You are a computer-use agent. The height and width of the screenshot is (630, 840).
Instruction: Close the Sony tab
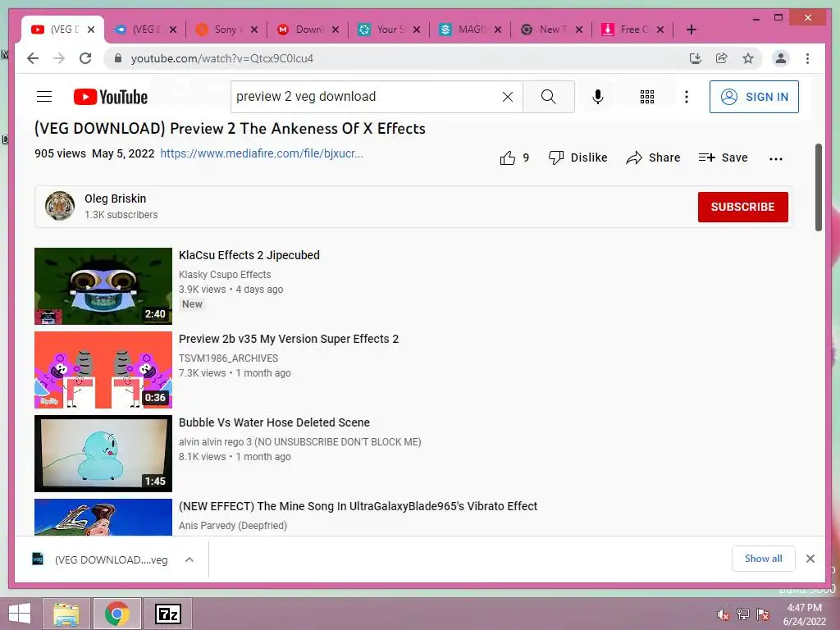[x=254, y=30]
